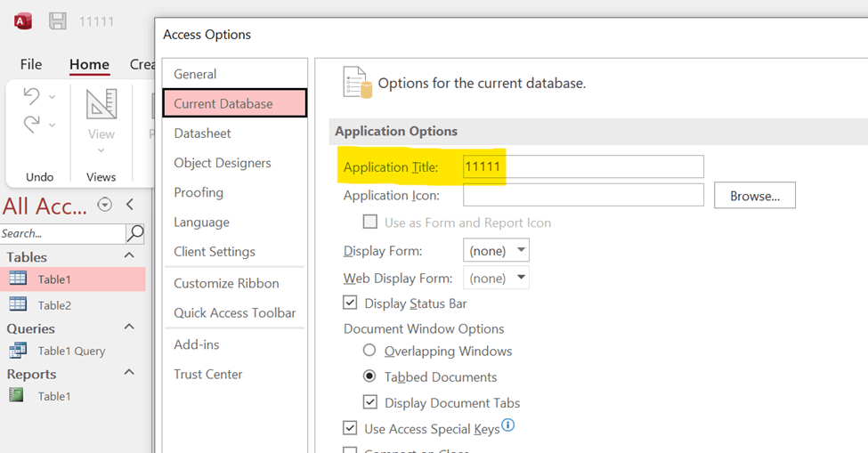Viewport: 868px width, 453px height.
Task: Click the Undo arrow icon
Action: (x=31, y=96)
